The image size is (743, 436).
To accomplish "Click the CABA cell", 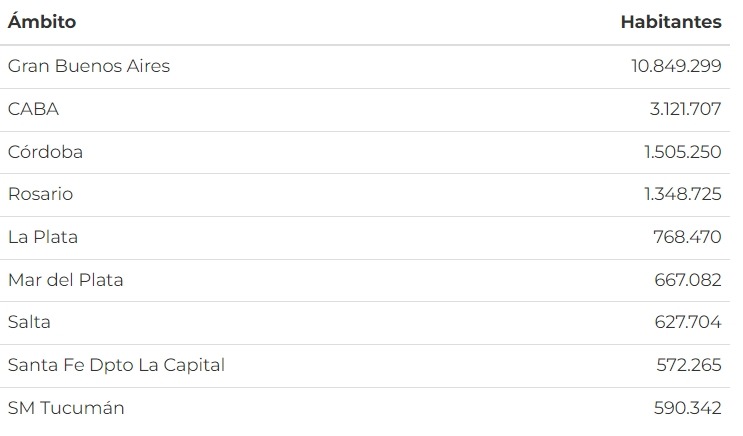I will [33, 109].
